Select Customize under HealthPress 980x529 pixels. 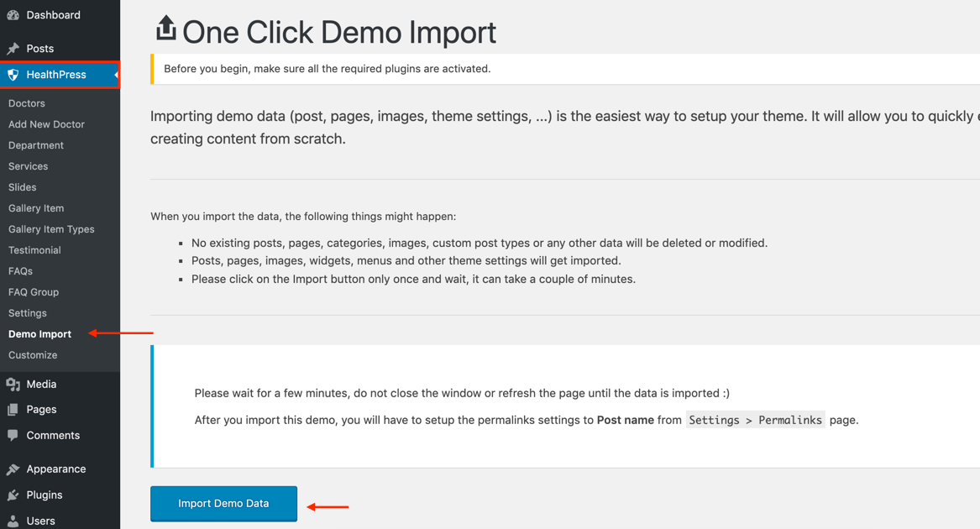click(33, 355)
